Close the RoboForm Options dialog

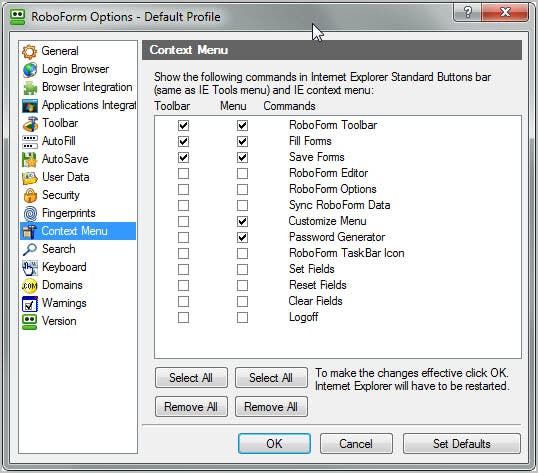tap(505, 12)
